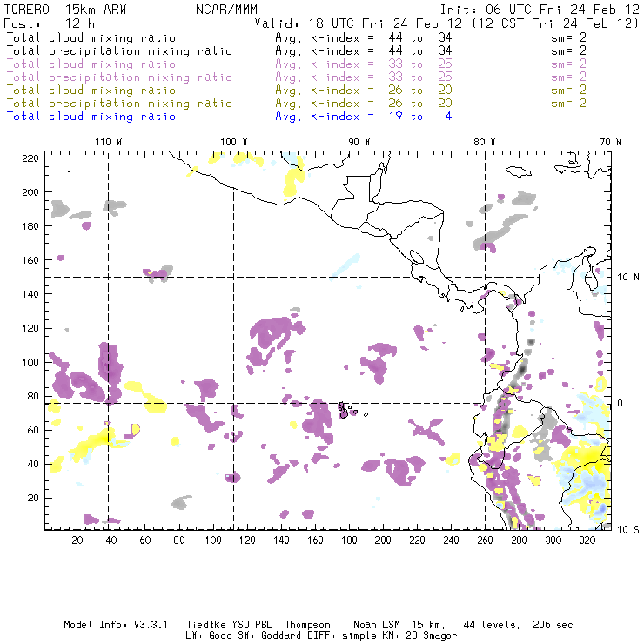Click the '70 W' longitude label
The width and height of the screenshot is (644, 644).
point(610,142)
